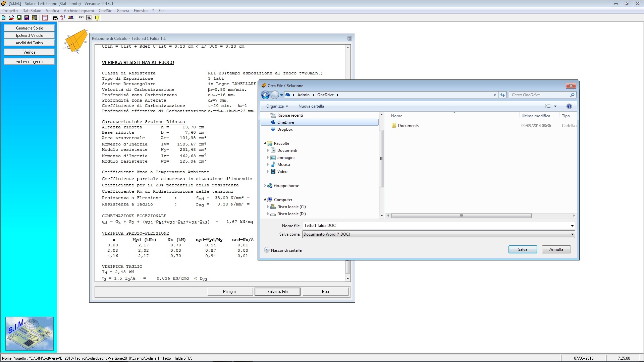This screenshot has width=644, height=362.
Task: Click the red-blue arrows constraint icon
Action: [x=63, y=18]
